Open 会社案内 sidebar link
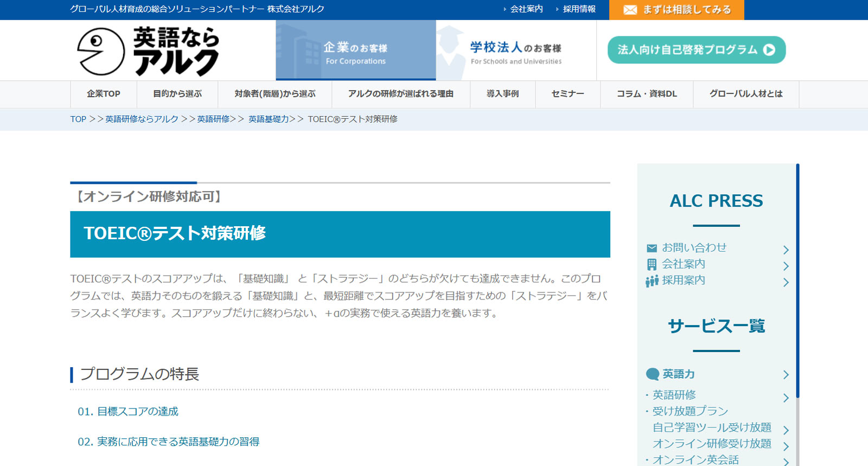Screen dimensions: 868x466 pyautogui.click(x=684, y=264)
